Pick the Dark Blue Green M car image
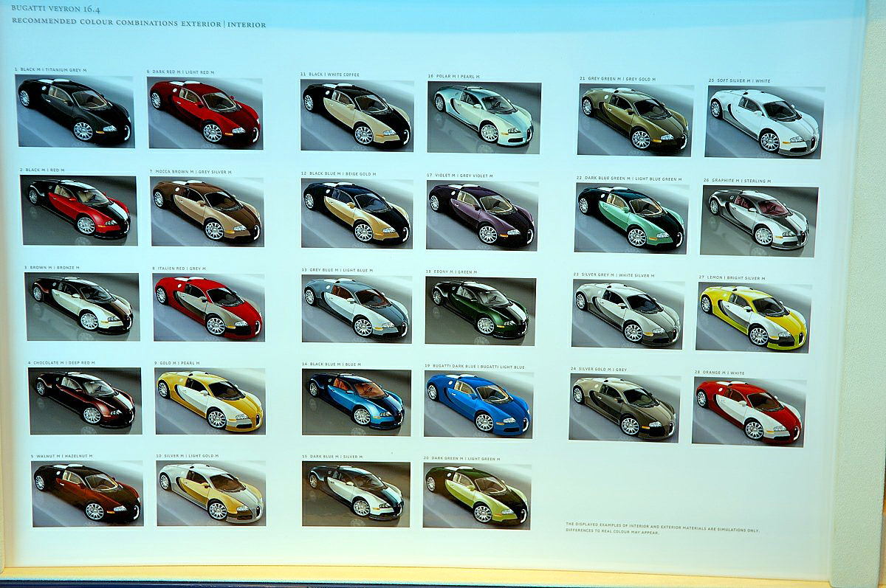The width and height of the screenshot is (886, 588). pos(631,218)
